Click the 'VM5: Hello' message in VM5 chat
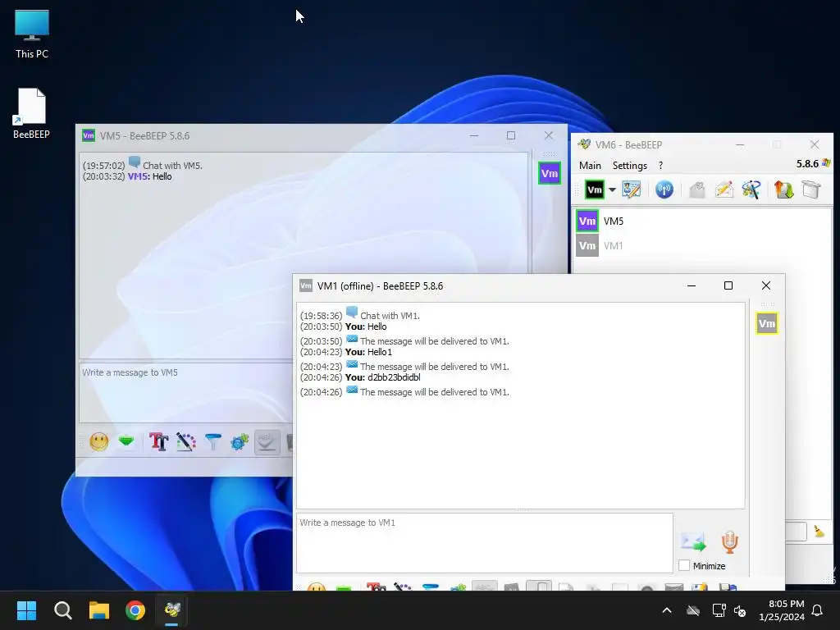 tap(149, 176)
